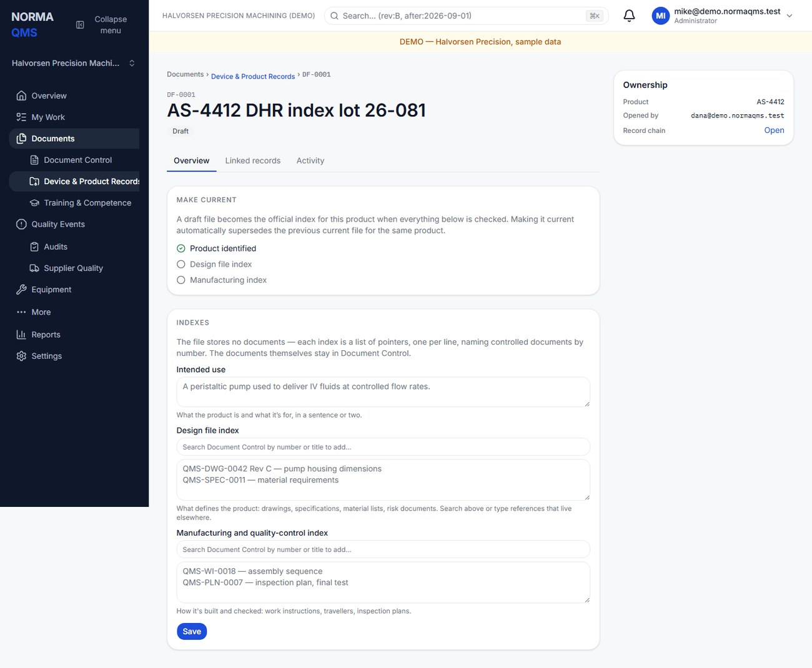Click the More ellipsis icon
812x668 pixels.
[x=21, y=312]
